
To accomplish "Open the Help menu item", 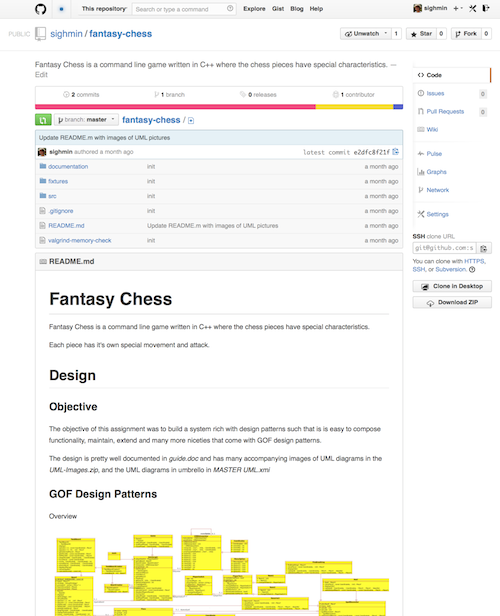I will 316,9.
